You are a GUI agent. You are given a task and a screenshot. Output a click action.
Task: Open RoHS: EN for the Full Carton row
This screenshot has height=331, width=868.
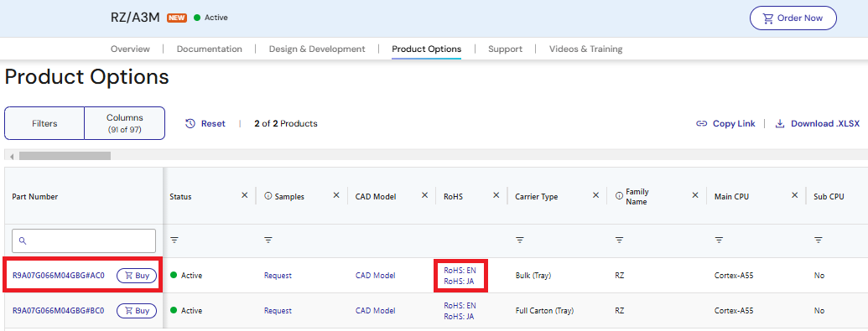coord(460,306)
